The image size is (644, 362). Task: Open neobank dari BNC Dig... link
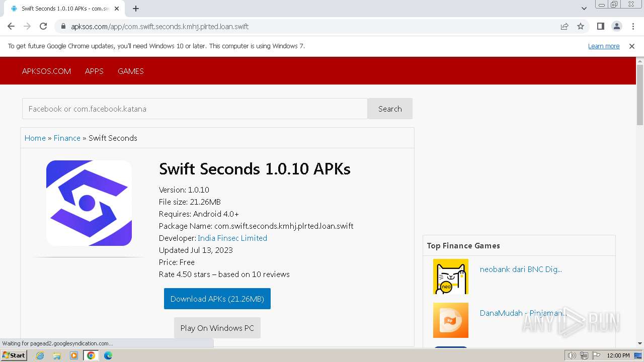(x=521, y=269)
